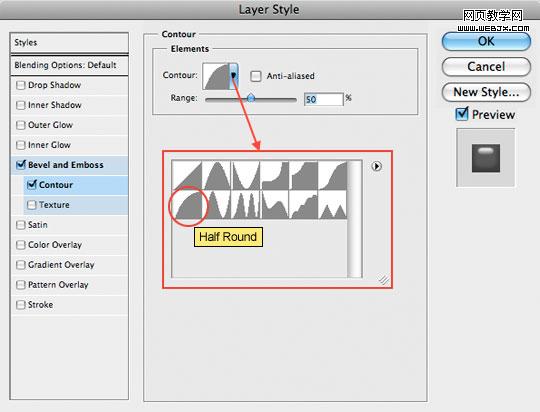The width and height of the screenshot is (540, 412).
Task: Open the contour picker flyout menu arrow
Action: (376, 166)
